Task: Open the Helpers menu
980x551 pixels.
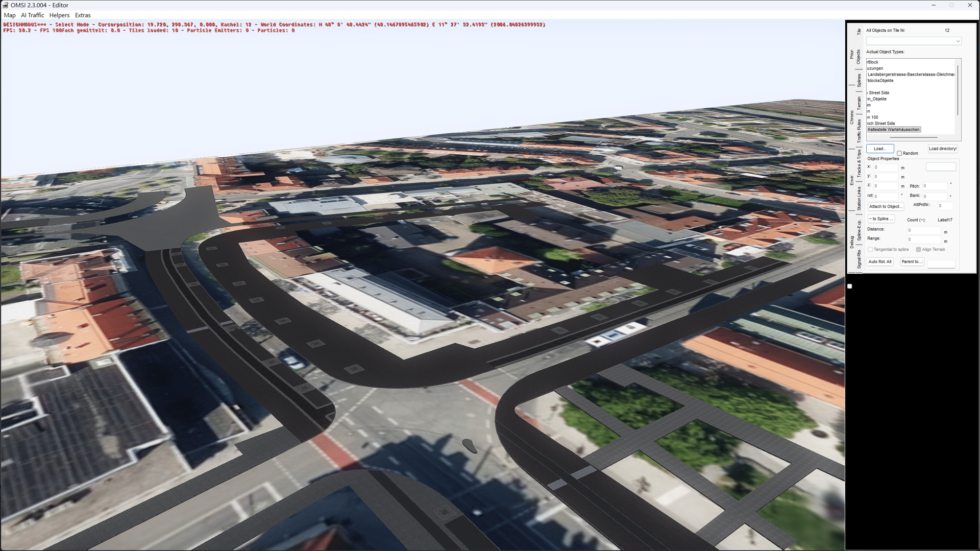Action: tap(59, 15)
